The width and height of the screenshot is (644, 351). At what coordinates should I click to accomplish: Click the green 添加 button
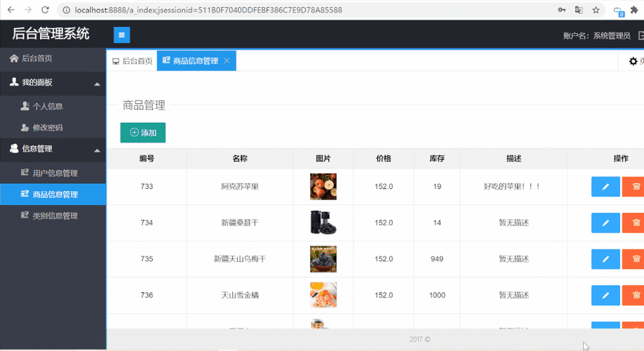coord(143,133)
